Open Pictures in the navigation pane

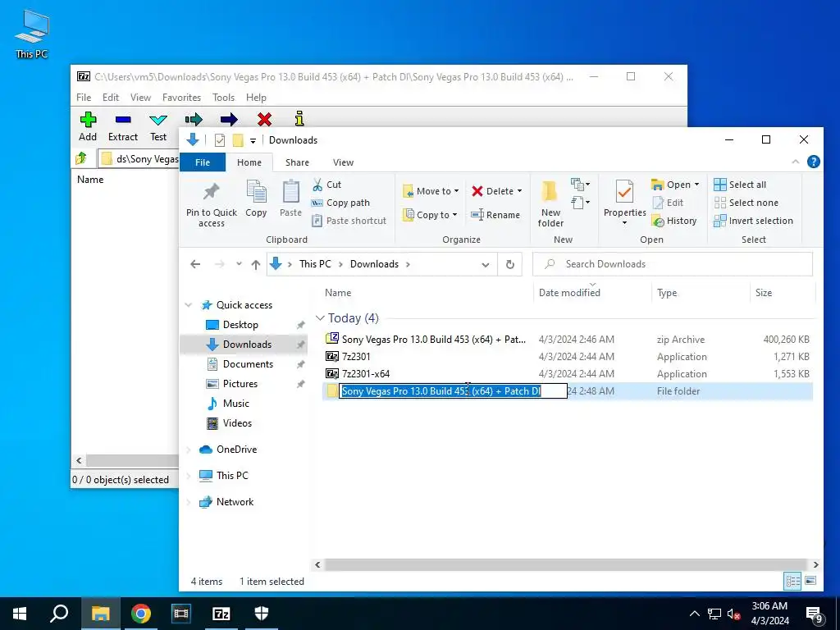tap(240, 384)
